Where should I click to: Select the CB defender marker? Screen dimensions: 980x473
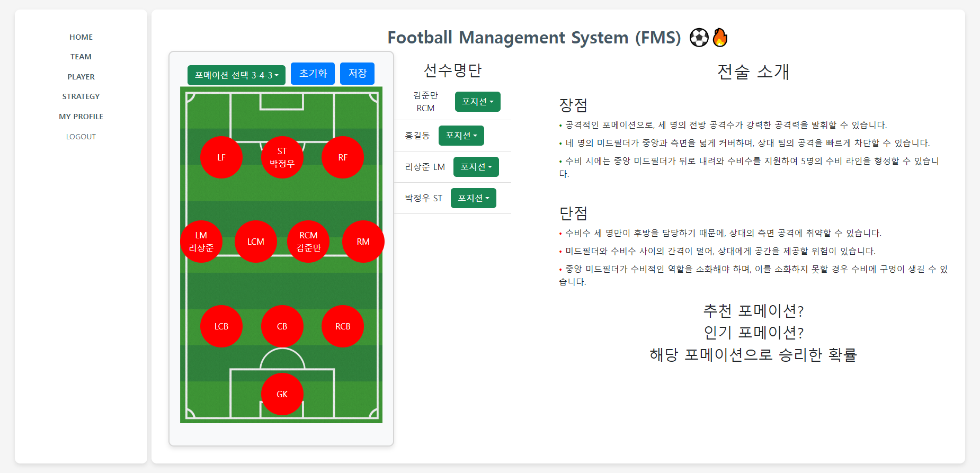282,326
